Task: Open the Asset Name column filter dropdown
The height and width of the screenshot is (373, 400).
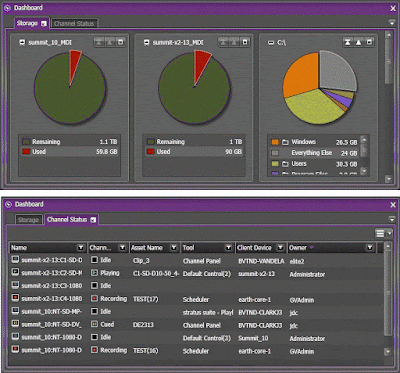Action: coord(174,248)
